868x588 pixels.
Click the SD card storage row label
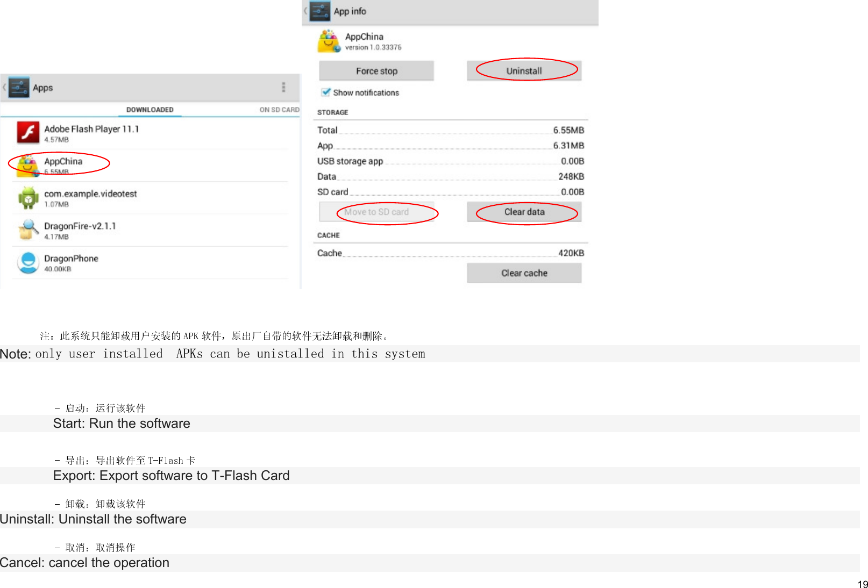(332, 192)
